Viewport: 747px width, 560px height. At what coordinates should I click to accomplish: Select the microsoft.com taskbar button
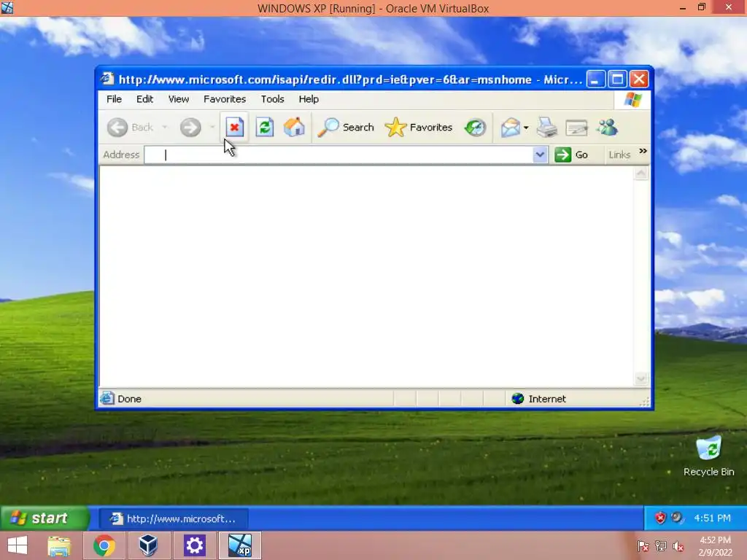[174, 518]
